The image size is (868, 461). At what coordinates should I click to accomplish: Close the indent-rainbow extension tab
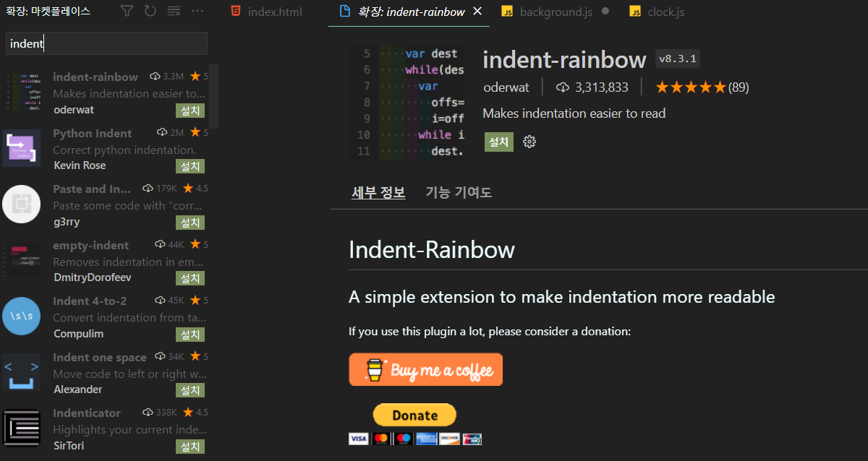(477, 12)
